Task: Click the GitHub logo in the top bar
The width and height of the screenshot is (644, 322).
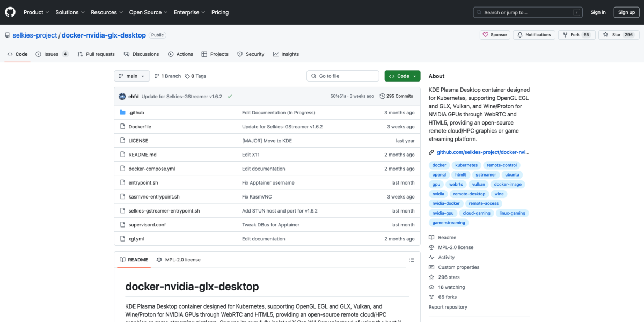Action: pyautogui.click(x=10, y=12)
